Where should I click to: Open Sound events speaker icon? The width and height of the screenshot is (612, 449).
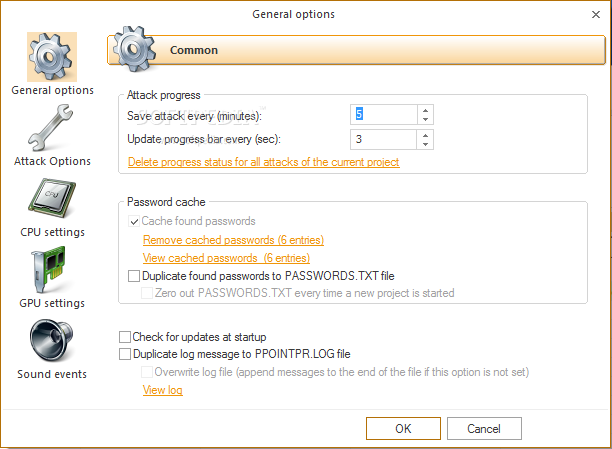coord(52,340)
